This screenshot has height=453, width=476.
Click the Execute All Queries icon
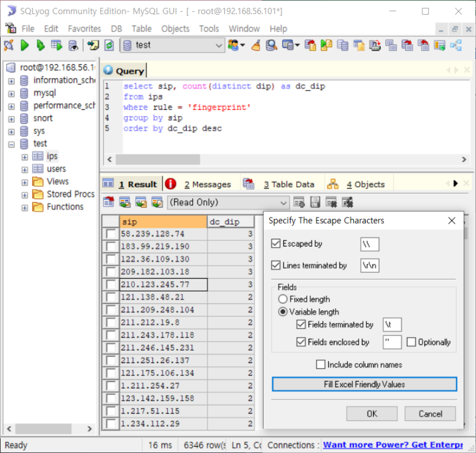pyautogui.click(x=41, y=46)
